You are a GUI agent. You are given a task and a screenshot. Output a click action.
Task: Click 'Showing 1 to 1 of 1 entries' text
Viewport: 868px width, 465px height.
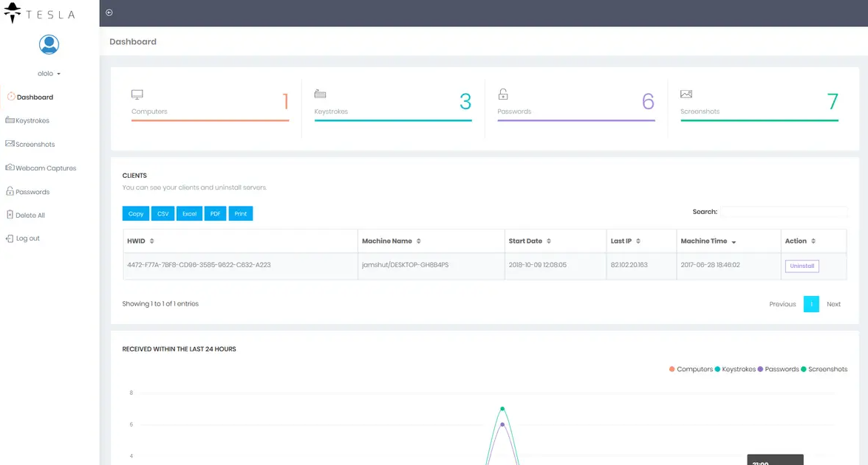[x=160, y=303]
